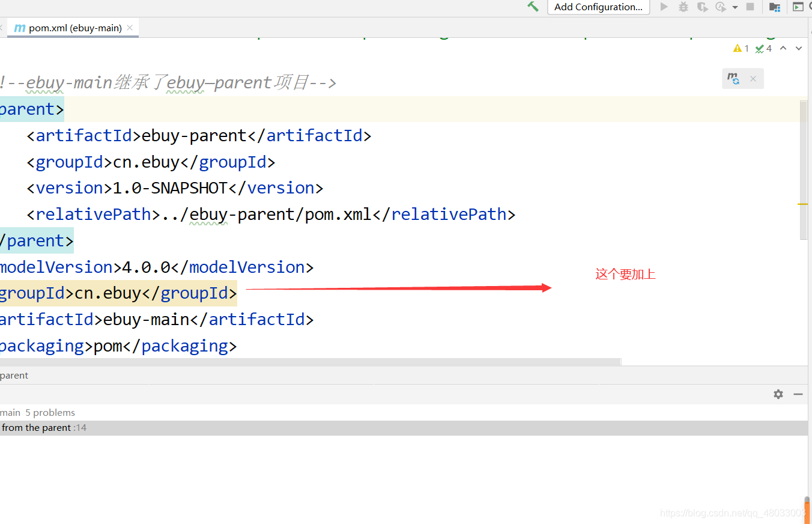Screen dimensions: 812x524
Task: Click the highlighted cn.ebuy groupId line
Action: click(118, 293)
